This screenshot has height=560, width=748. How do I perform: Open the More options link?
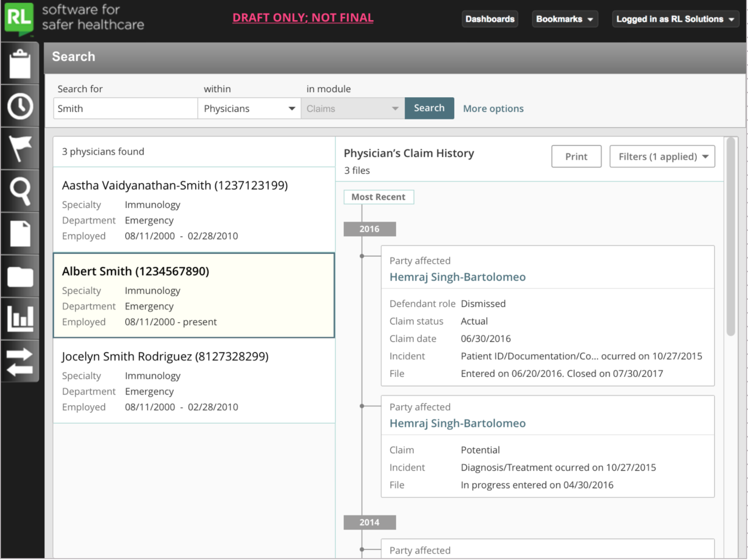493,109
